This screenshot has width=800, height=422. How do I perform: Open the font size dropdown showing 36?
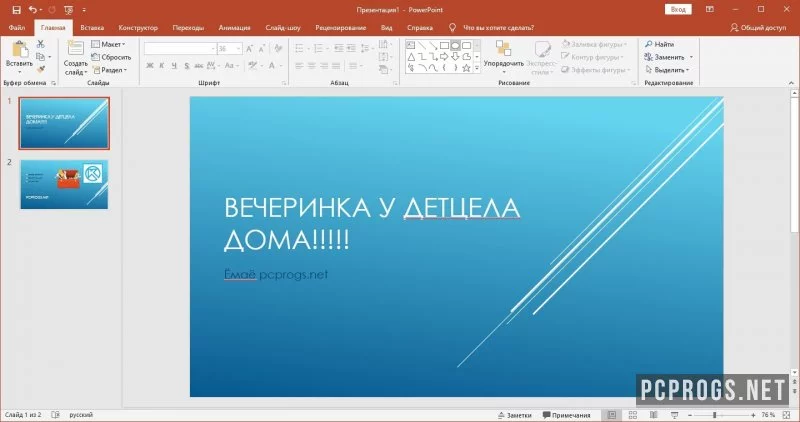tap(238, 49)
